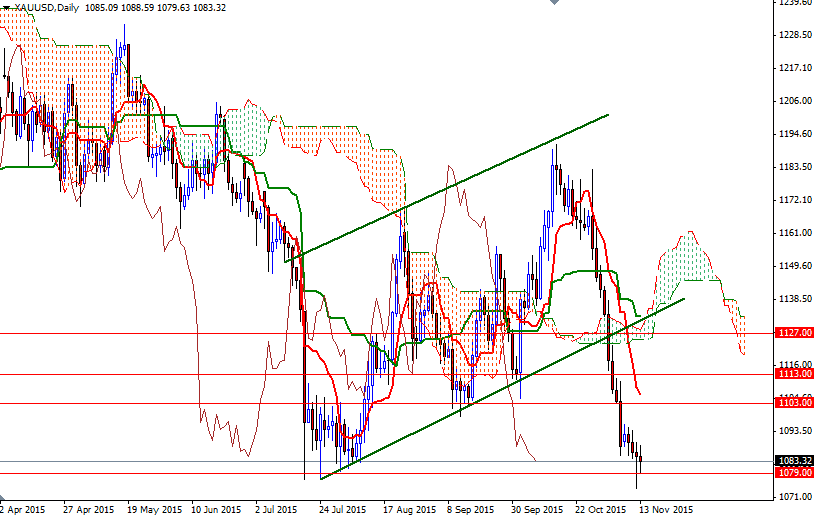Open the chart menu triangle beside XAUUSD
Viewport: 814px width, 516px height.
coord(6,8)
